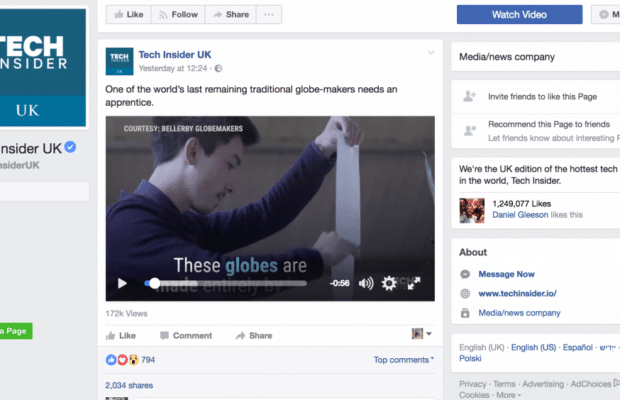Click the Like page button in the top bar
Screen dimensions: 620x400
tap(129, 15)
